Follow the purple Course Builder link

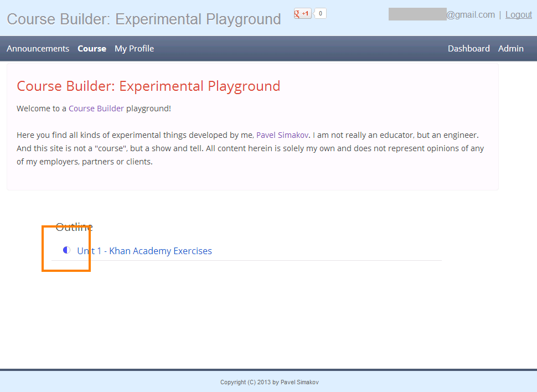(96, 109)
